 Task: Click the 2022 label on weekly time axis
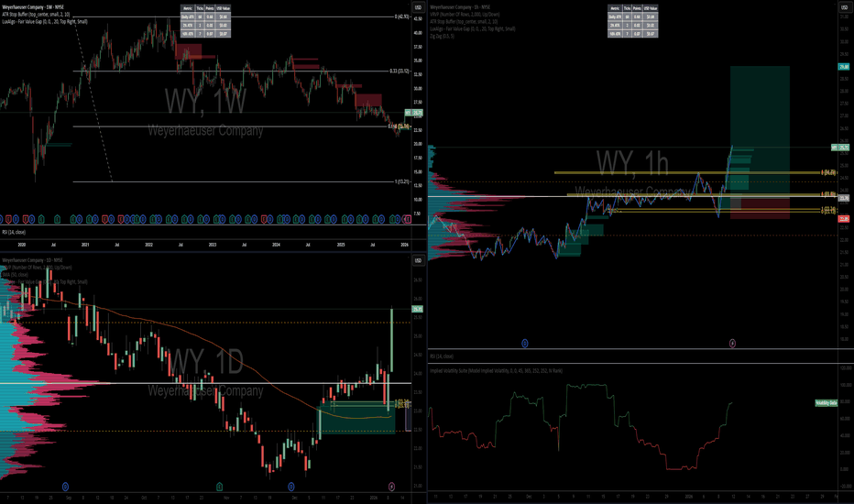pyautogui.click(x=148, y=246)
